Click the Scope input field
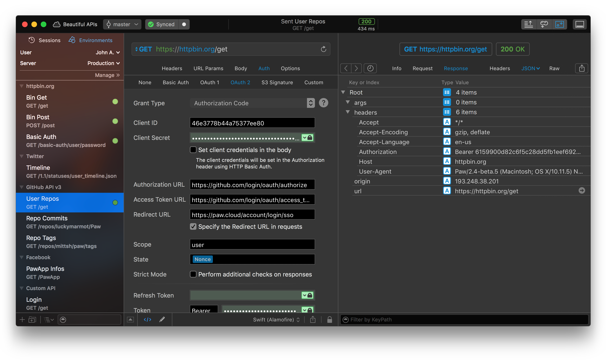The height and width of the screenshot is (364, 606). tap(252, 244)
